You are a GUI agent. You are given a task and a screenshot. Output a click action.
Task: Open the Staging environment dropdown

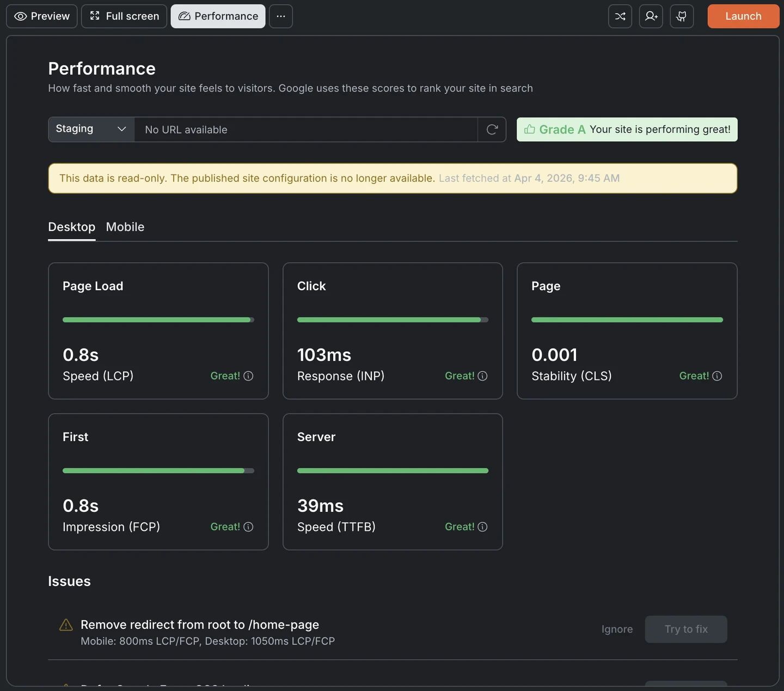tap(90, 129)
